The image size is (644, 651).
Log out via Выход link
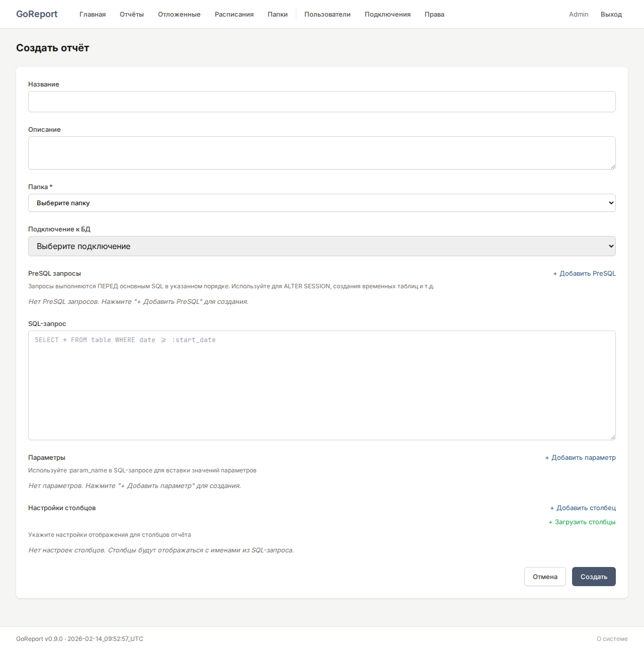[x=611, y=14]
